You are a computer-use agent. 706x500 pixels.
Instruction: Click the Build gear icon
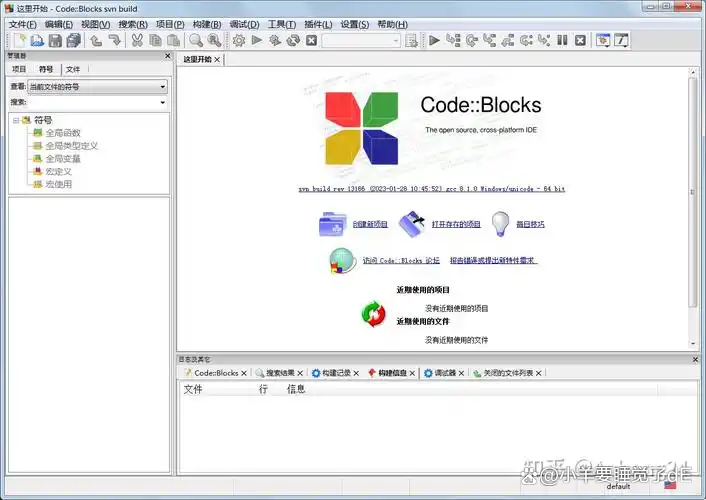[x=239, y=41]
